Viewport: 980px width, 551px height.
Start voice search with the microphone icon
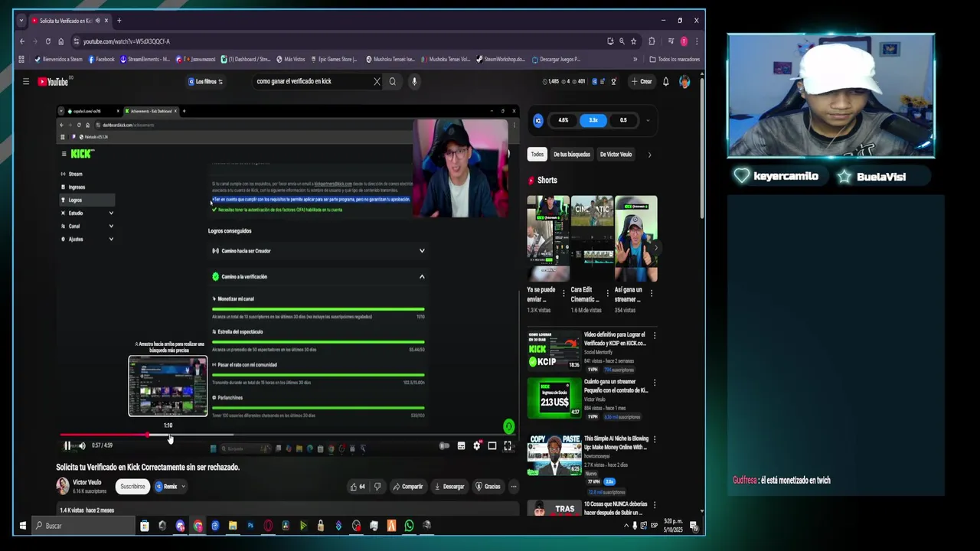tap(414, 81)
